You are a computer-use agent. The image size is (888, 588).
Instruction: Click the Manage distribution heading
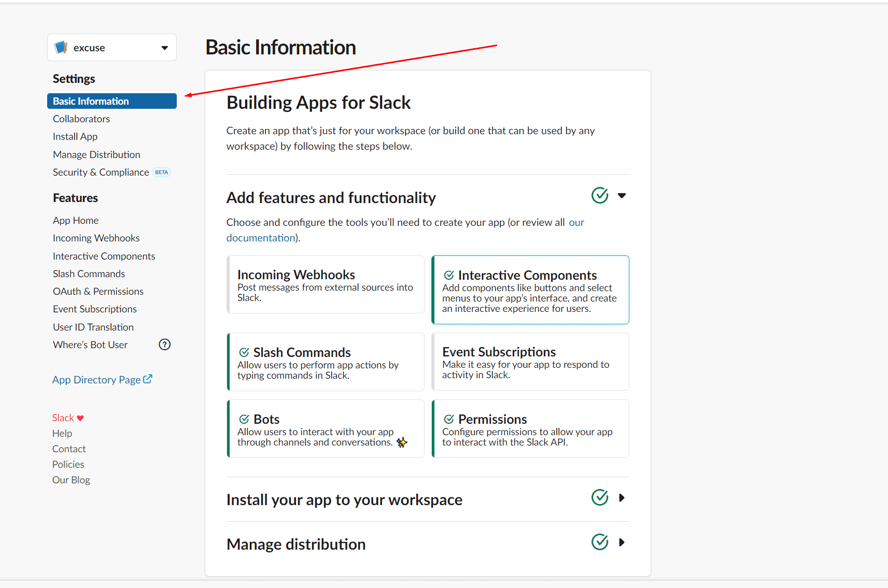click(x=296, y=544)
